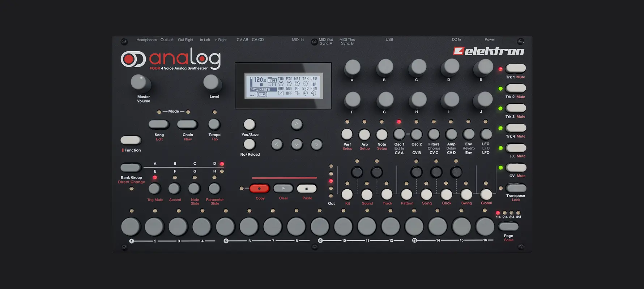The height and width of the screenshot is (289, 644).
Task: Select Song mode button
Action: [x=159, y=124]
